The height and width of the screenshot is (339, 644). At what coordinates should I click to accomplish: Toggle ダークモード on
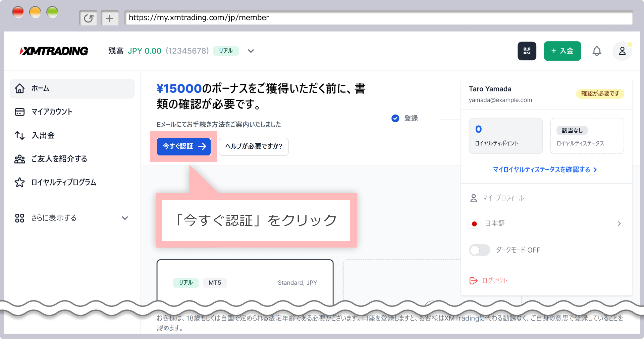pyautogui.click(x=479, y=250)
